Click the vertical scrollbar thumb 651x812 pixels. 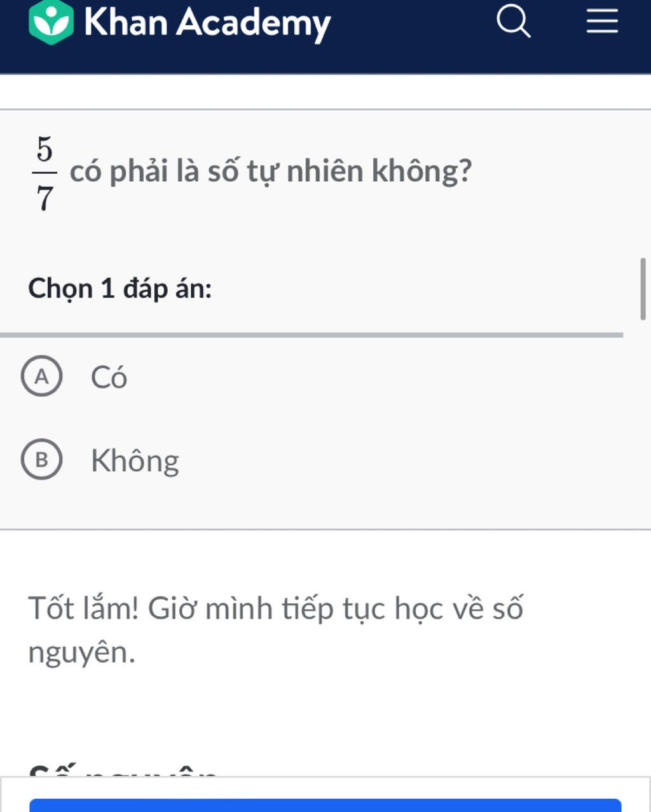click(x=643, y=289)
